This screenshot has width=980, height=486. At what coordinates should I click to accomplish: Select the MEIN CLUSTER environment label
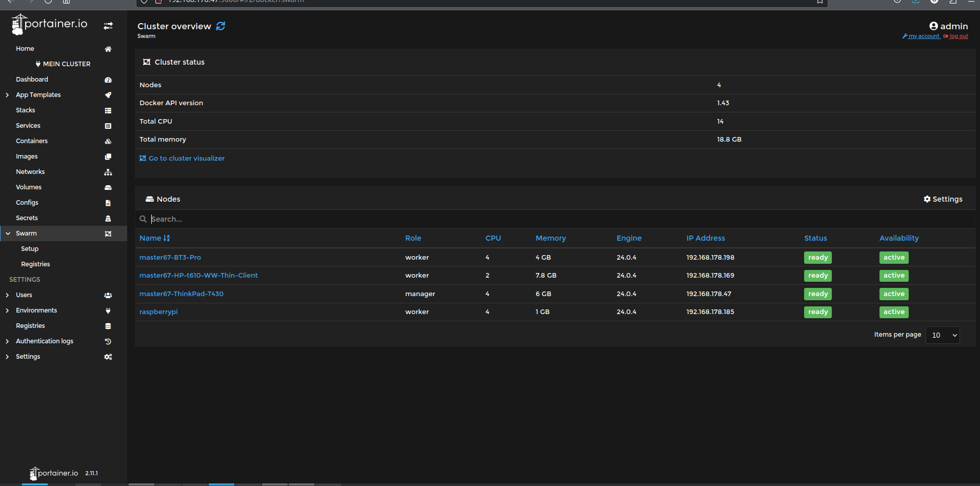63,64
